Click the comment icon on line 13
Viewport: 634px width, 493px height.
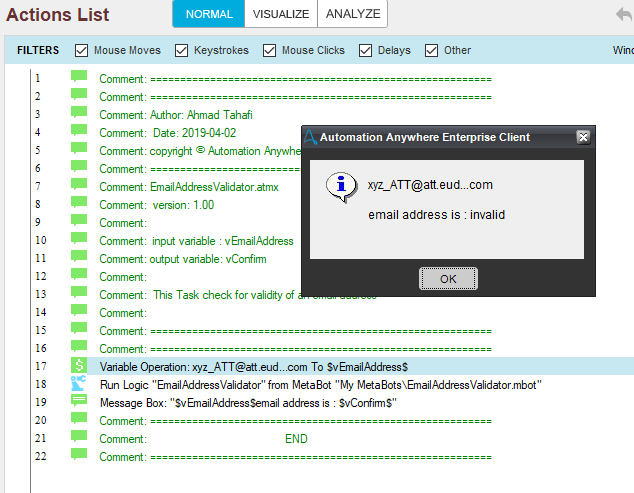79,292
